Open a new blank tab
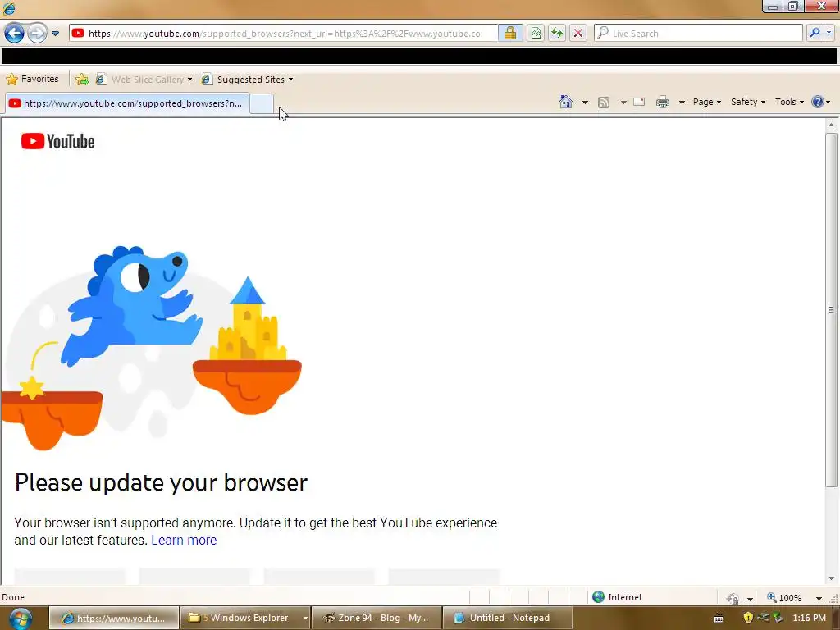This screenshot has height=630, width=840. 262,103
